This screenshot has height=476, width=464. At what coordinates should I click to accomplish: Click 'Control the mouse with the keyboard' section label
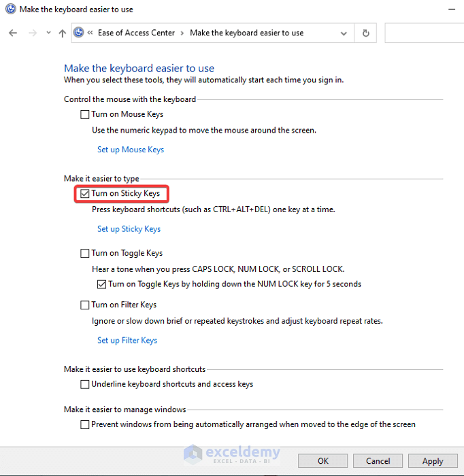coord(130,99)
